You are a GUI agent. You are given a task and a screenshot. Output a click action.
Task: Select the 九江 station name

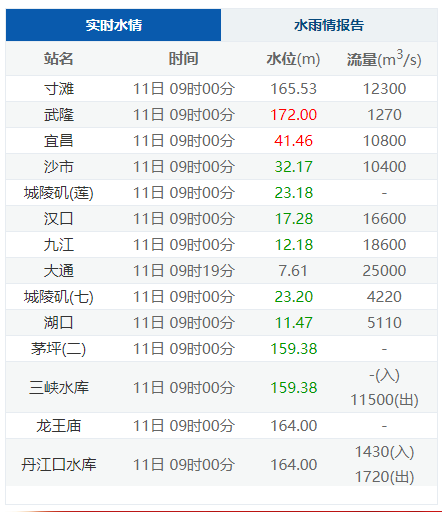tap(59, 245)
